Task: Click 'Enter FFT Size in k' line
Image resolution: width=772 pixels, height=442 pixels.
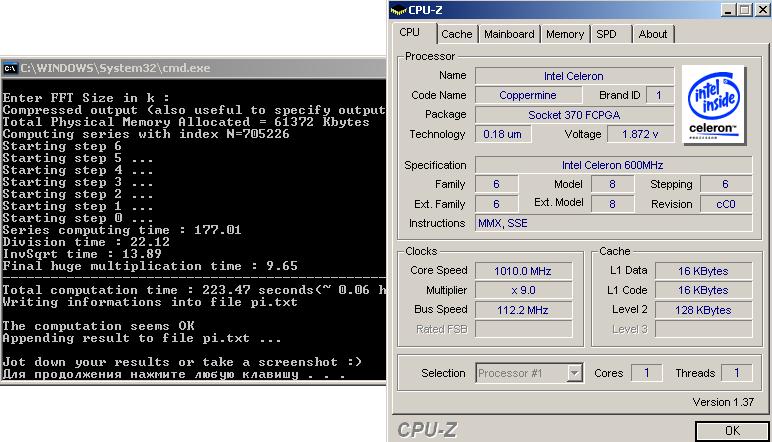Action: pyautogui.click(x=86, y=98)
